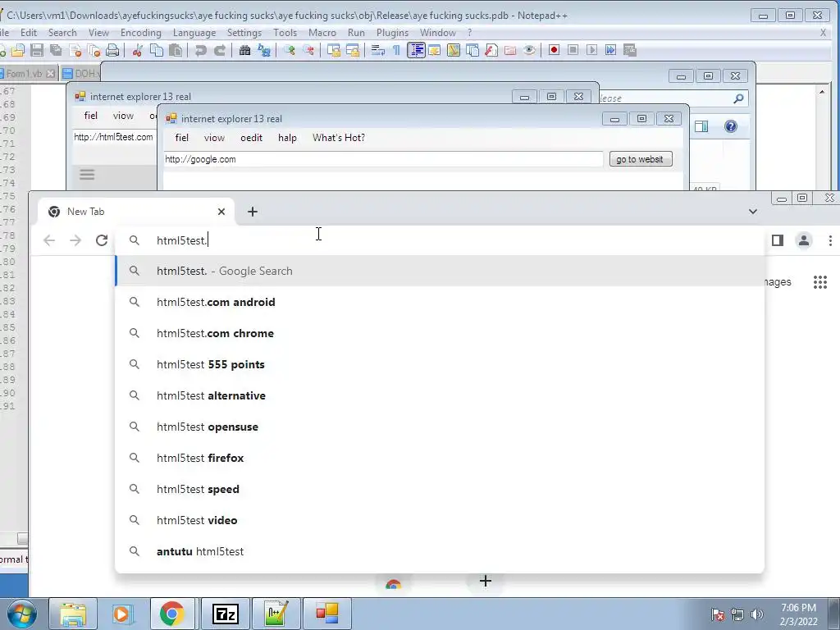Open the Plugins menu in Notepad++
Viewport: 840px width, 630px height.
393,33
